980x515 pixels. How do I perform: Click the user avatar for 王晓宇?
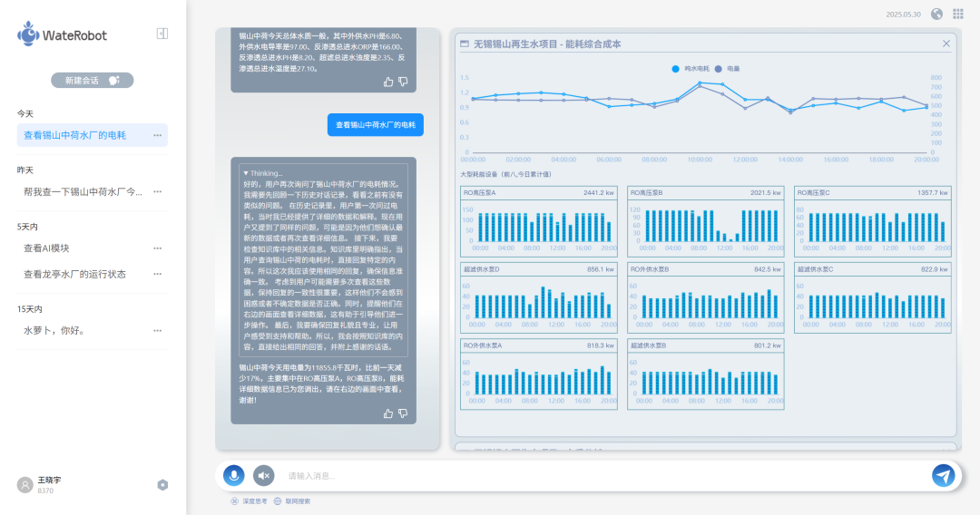click(25, 485)
